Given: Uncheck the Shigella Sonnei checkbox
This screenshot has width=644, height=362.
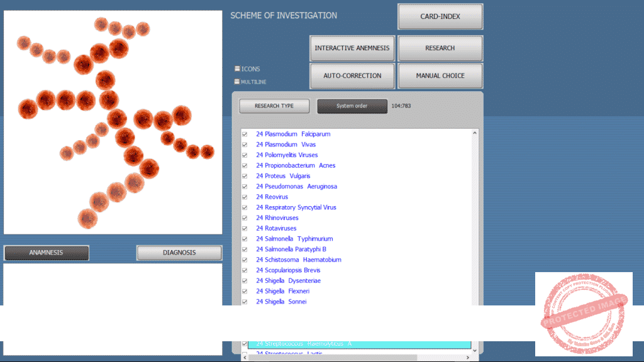Looking at the screenshot, I should [x=245, y=302].
